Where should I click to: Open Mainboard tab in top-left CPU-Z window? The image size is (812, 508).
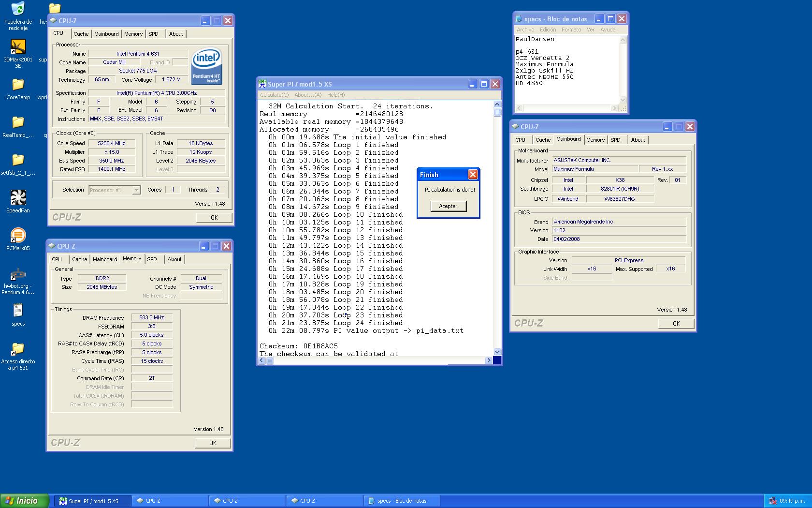coord(106,34)
